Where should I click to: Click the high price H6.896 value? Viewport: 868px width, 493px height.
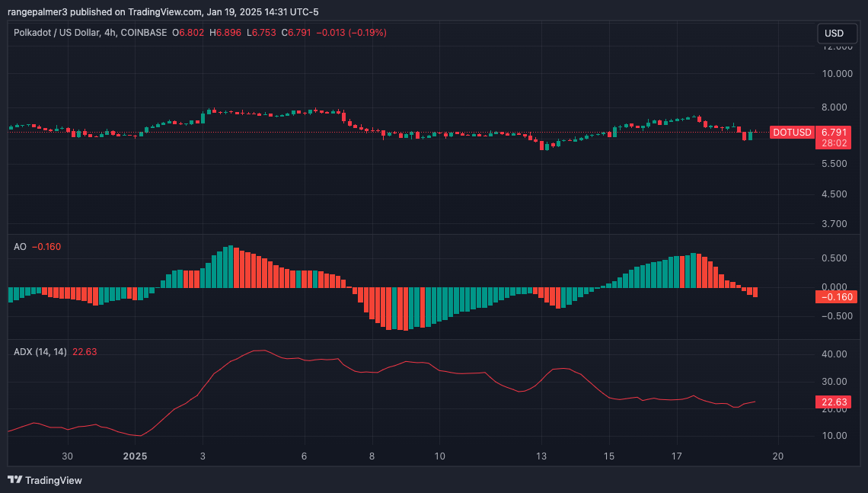(225, 33)
